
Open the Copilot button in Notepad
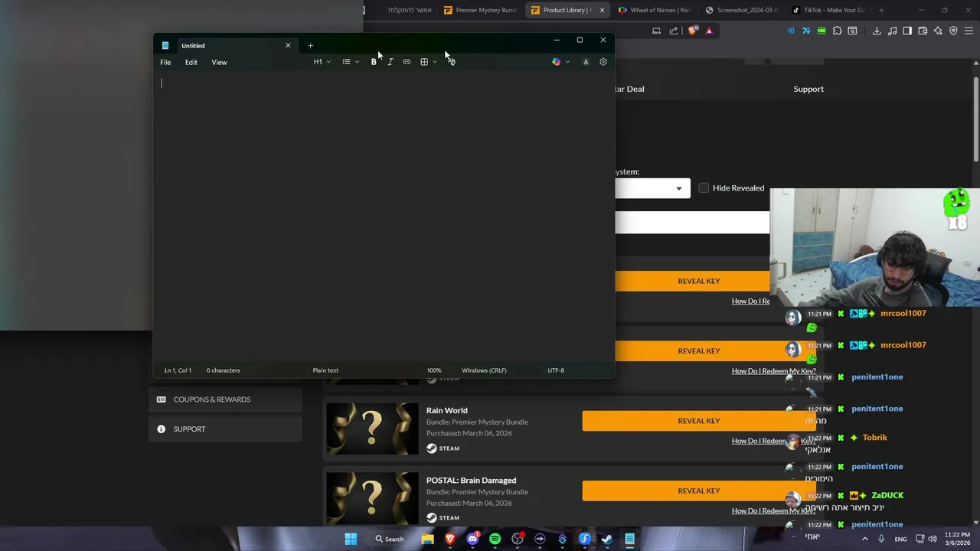click(x=557, y=62)
